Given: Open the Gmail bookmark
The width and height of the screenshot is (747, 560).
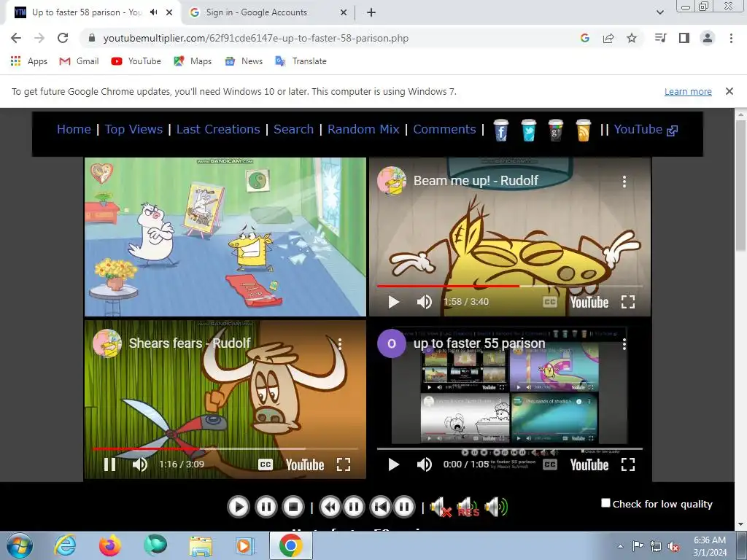Looking at the screenshot, I should (79, 61).
